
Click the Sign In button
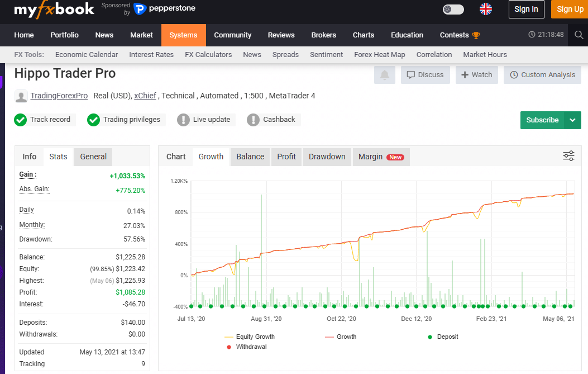click(526, 9)
